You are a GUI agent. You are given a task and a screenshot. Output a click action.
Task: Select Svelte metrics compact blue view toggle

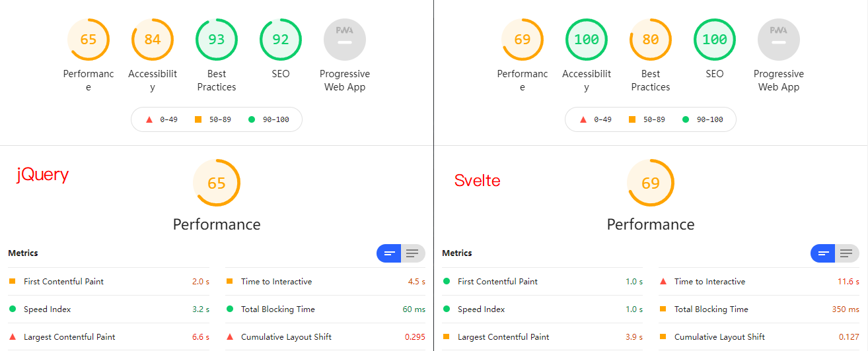click(x=823, y=253)
